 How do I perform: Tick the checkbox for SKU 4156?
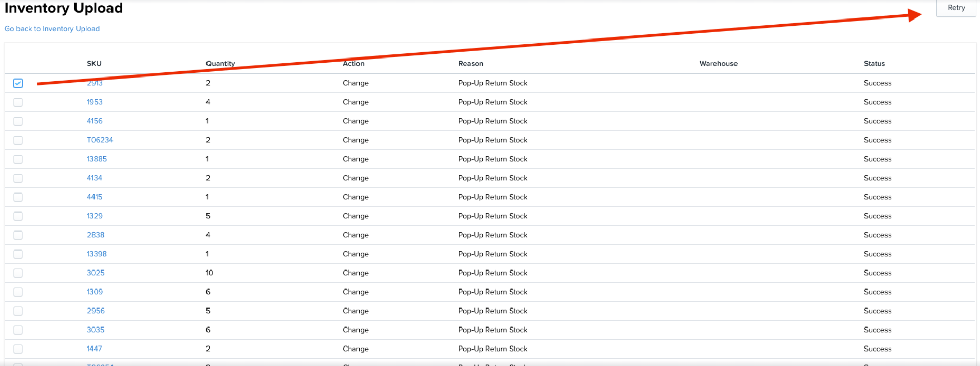pos(18,121)
